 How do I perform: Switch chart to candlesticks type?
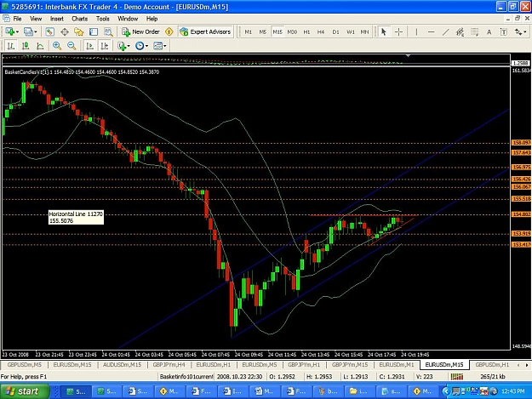coord(26,45)
